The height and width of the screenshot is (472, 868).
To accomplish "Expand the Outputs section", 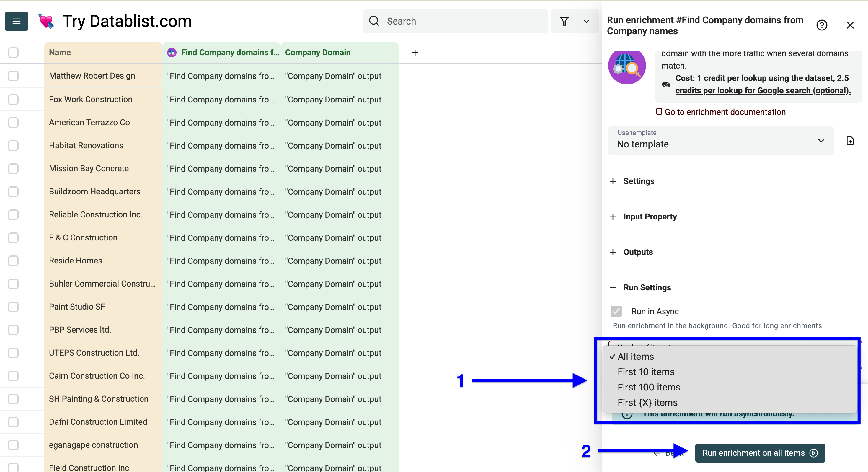I will (631, 252).
